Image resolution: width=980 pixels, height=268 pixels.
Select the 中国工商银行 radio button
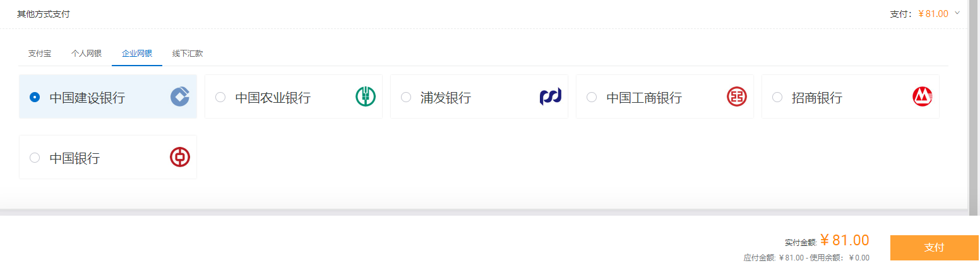(592, 97)
